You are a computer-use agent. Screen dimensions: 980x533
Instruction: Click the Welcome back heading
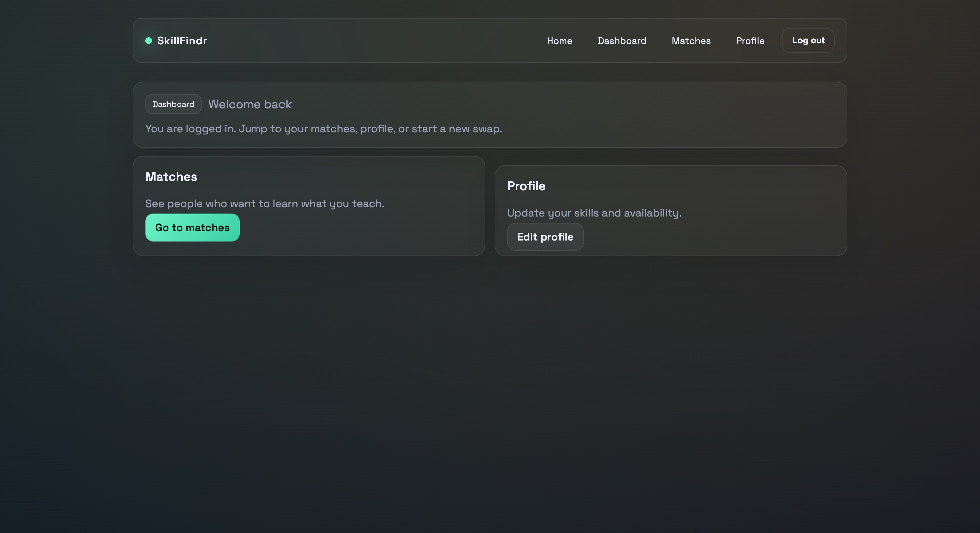[x=250, y=104]
